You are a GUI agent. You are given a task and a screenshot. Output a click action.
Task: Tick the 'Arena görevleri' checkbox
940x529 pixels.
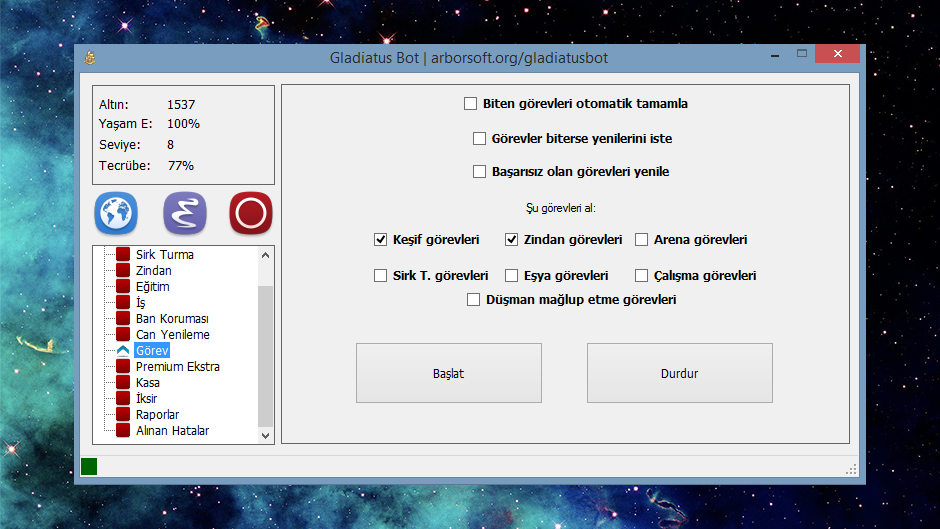click(x=642, y=240)
